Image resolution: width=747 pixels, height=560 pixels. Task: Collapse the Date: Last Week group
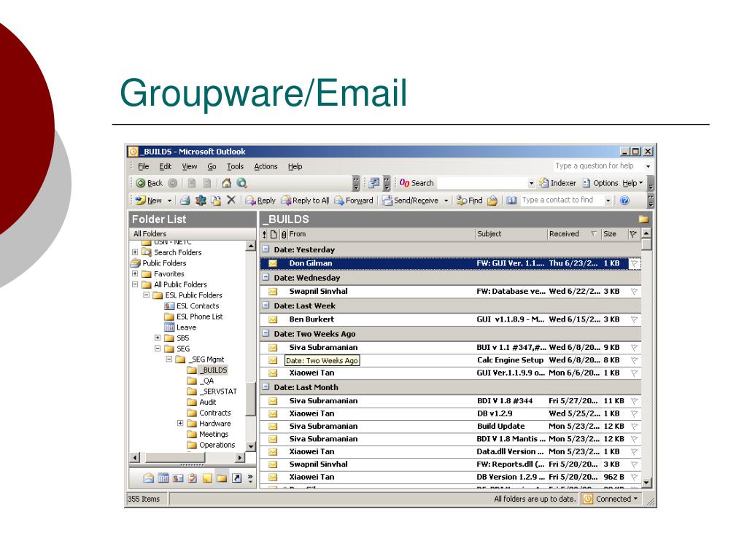(266, 306)
